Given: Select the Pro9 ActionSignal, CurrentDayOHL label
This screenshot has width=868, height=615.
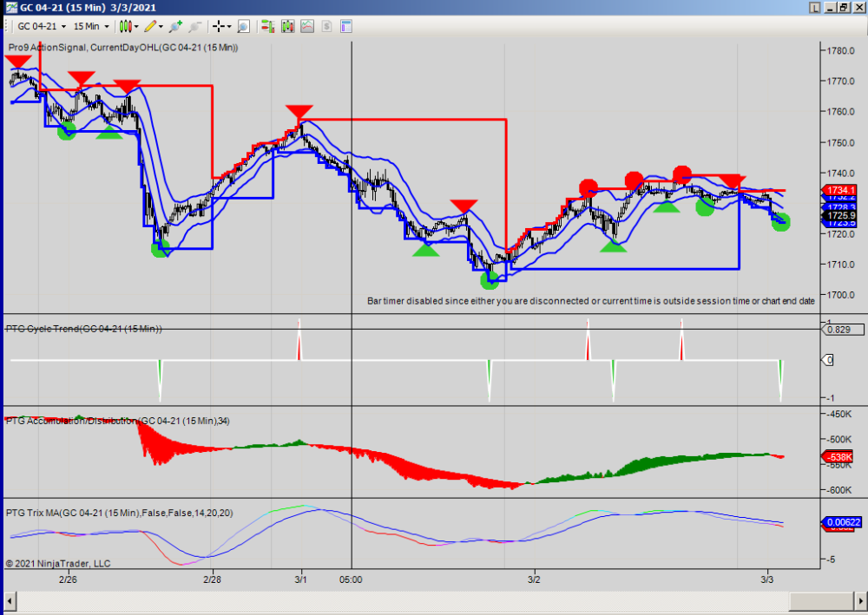Looking at the screenshot, I should pyautogui.click(x=123, y=48).
